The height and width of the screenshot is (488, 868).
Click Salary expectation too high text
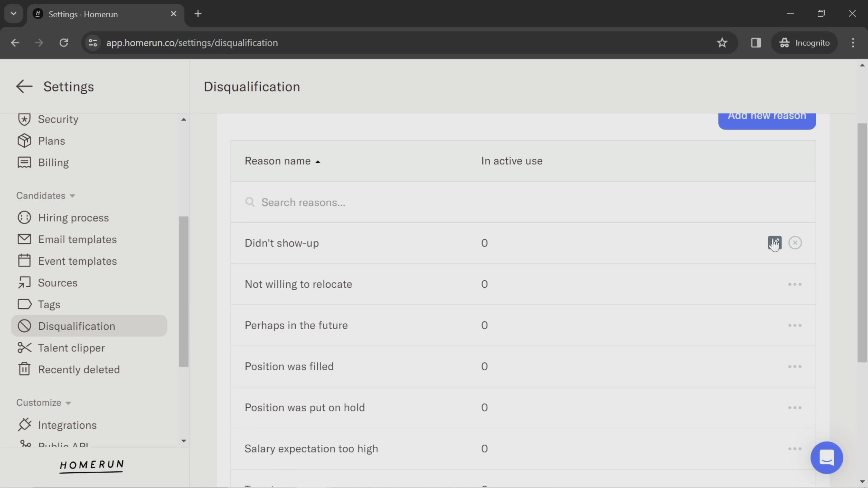[x=311, y=449]
